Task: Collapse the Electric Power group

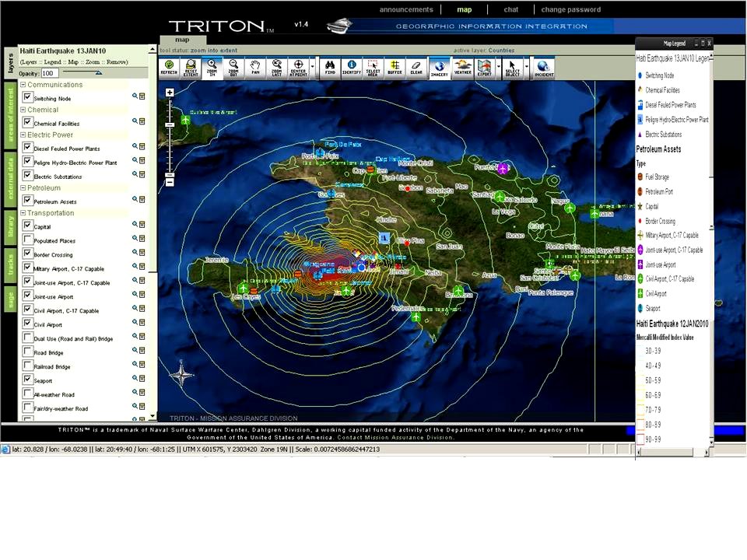Action: [x=23, y=135]
